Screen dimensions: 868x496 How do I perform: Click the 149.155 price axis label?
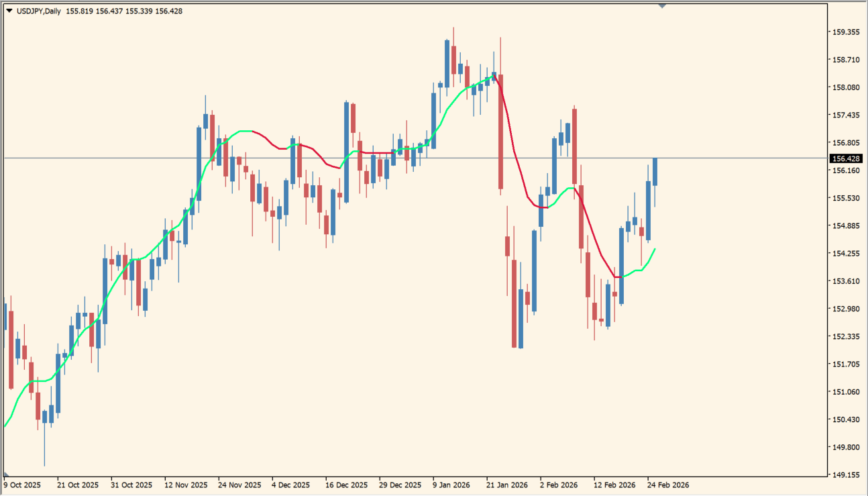(846, 475)
